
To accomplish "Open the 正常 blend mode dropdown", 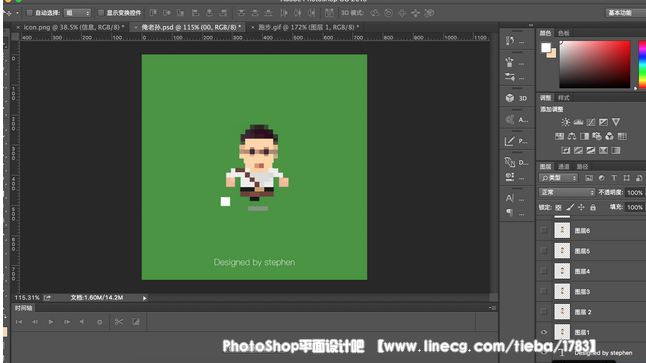I will 567,192.
